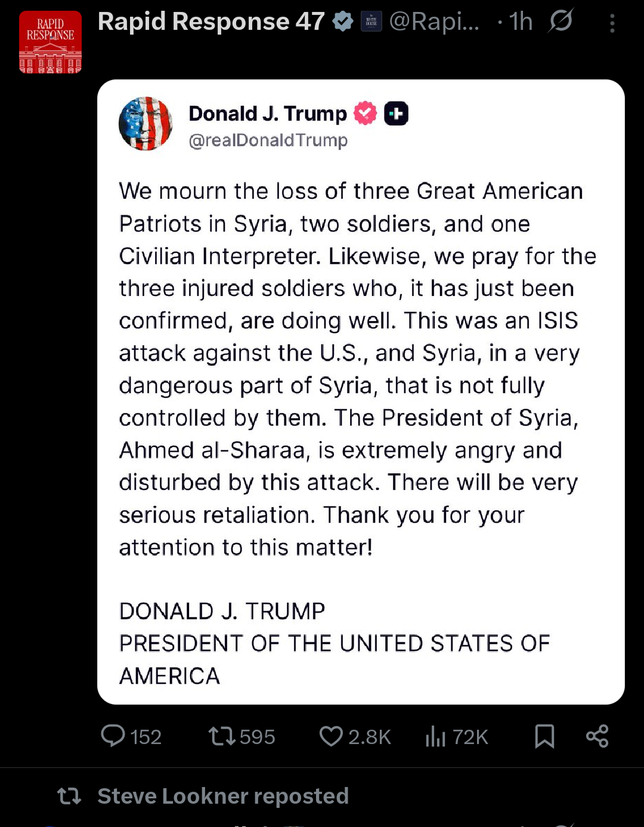Tap the pink verified checkmark next to Trump
Viewport: 644px width, 827px height.
365,113
